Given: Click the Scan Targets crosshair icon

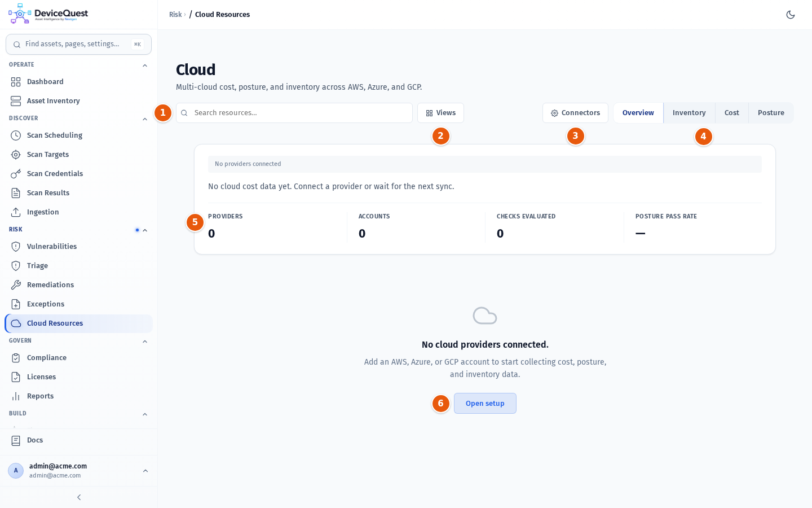Looking at the screenshot, I should (16, 155).
